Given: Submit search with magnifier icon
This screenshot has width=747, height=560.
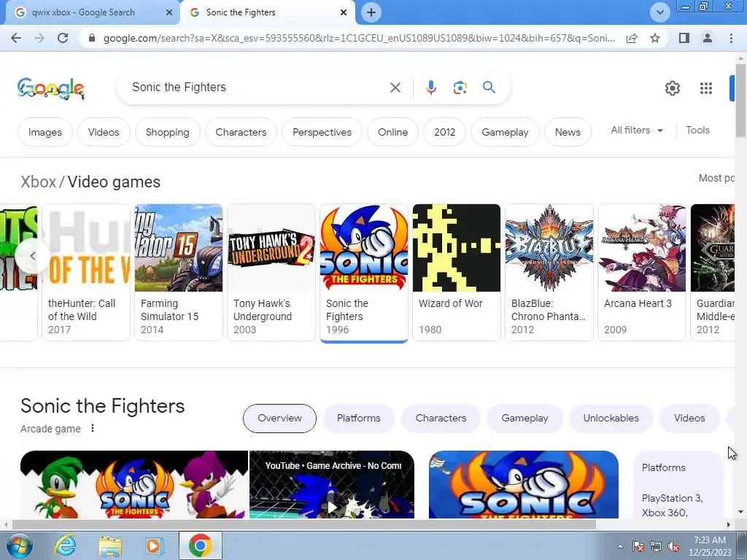Looking at the screenshot, I should click(489, 87).
